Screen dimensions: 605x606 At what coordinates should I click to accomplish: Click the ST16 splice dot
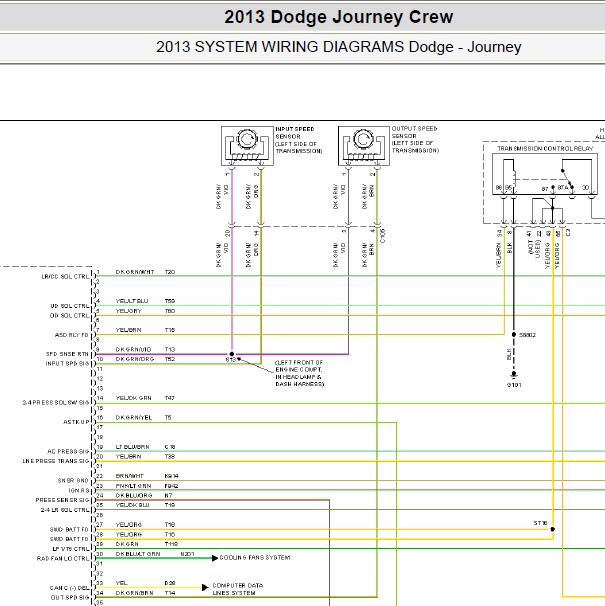(x=553, y=529)
